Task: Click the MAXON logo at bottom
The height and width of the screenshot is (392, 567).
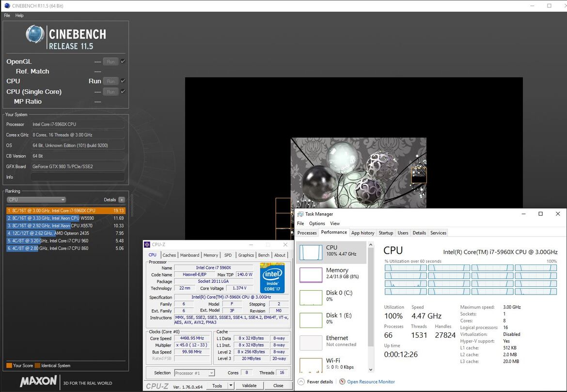Action: [38, 381]
